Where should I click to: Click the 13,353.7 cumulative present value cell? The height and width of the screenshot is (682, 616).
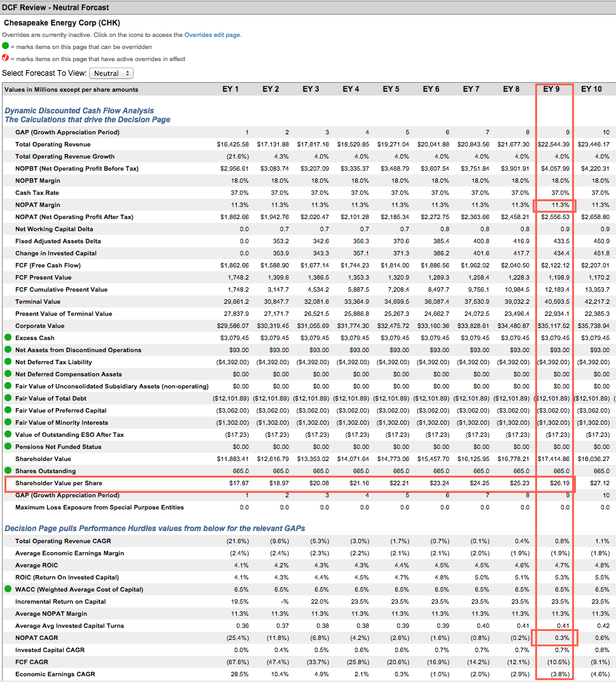point(597,289)
